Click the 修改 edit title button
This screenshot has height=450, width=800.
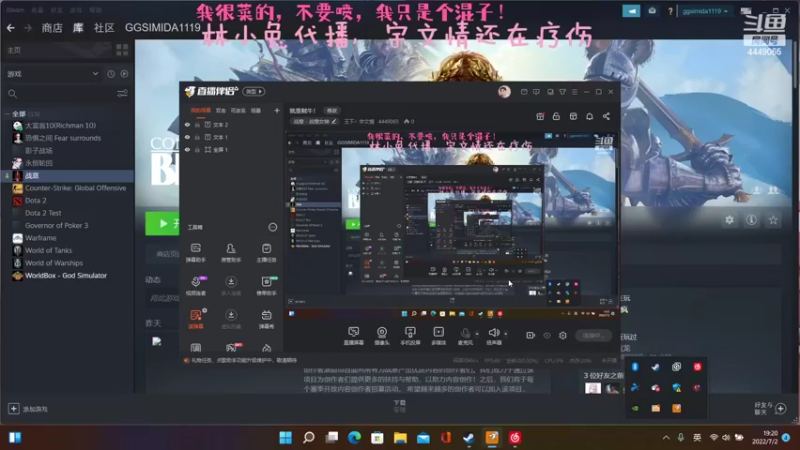pos(332,111)
